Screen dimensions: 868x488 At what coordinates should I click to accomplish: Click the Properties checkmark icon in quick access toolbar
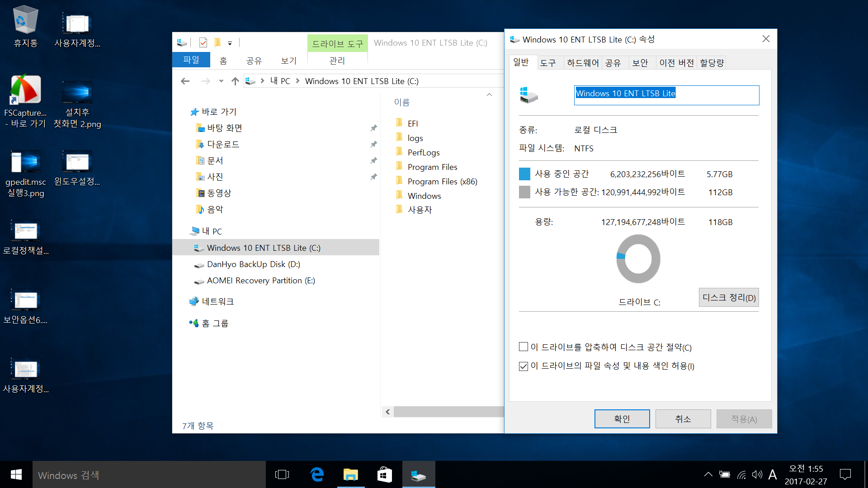203,42
